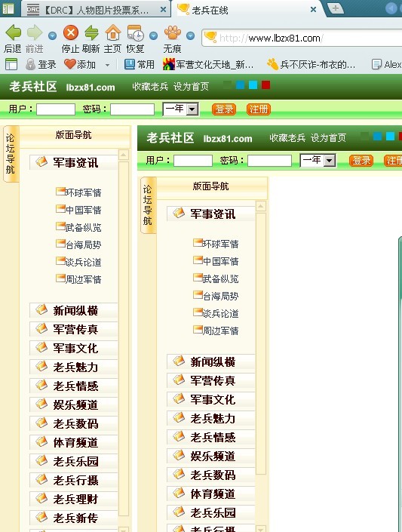The image size is (402, 532).
Task: Click the orange 登录 button in top bar
Action: pos(224,109)
